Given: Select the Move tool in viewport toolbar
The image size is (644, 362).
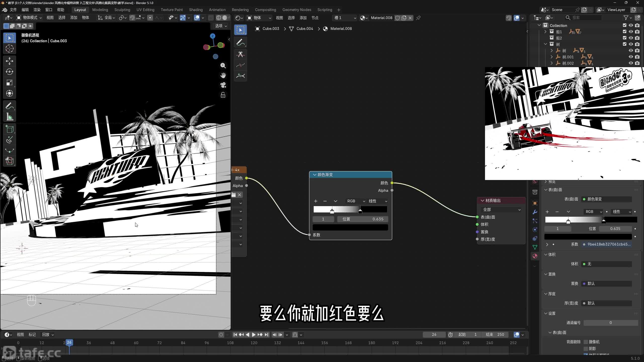Looking at the screenshot, I should (10, 61).
